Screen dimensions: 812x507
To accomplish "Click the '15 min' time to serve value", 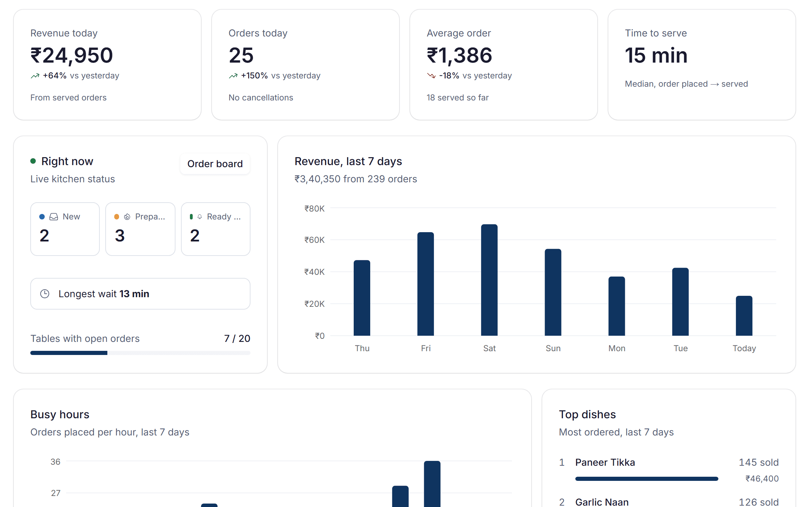I will pos(656,55).
